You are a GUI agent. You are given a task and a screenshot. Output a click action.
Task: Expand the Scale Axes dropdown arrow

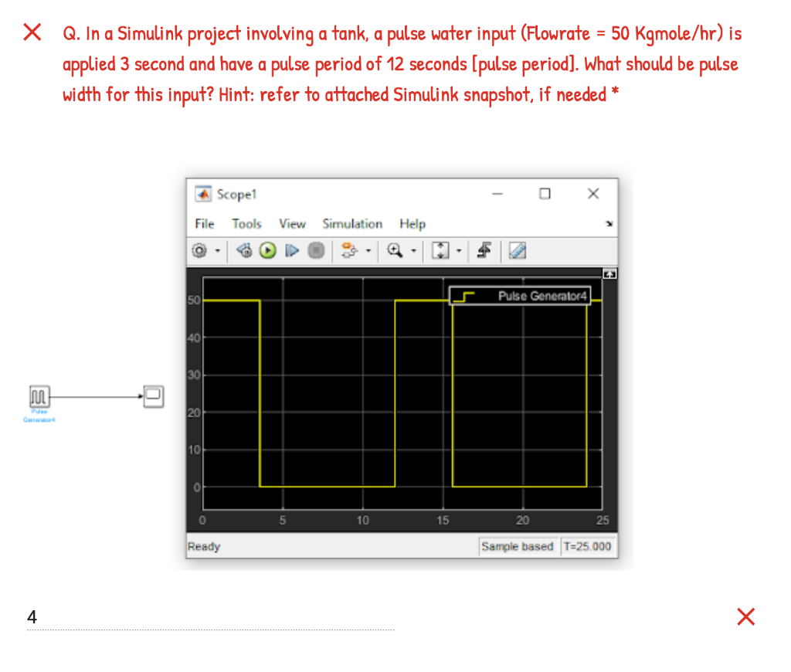(459, 250)
